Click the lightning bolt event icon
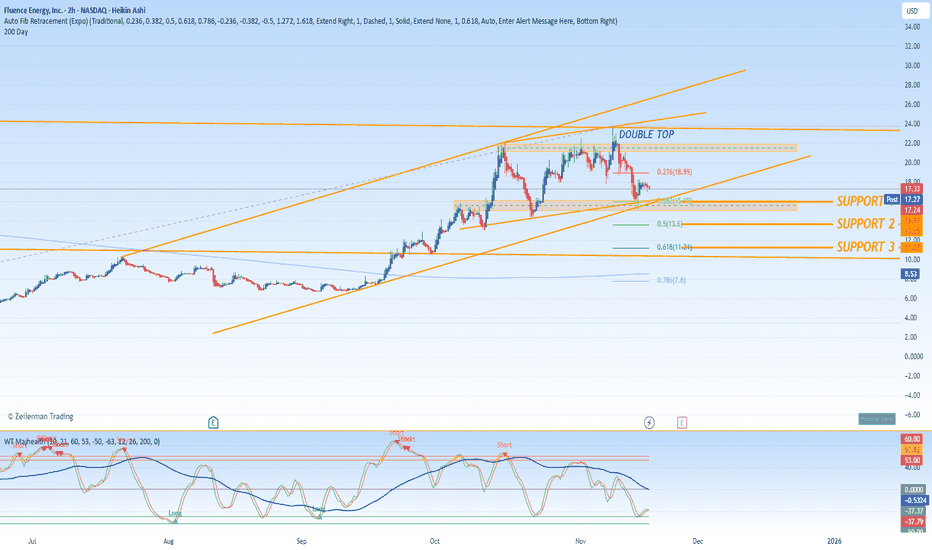 (x=649, y=423)
